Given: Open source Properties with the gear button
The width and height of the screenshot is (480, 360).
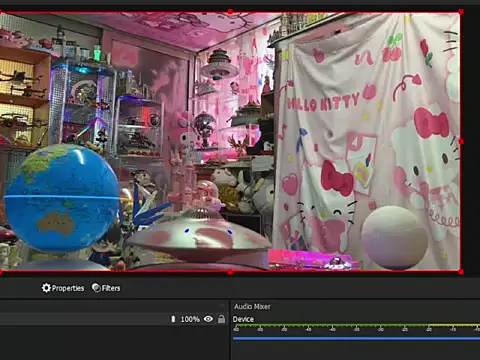Looking at the screenshot, I should tap(63, 288).
